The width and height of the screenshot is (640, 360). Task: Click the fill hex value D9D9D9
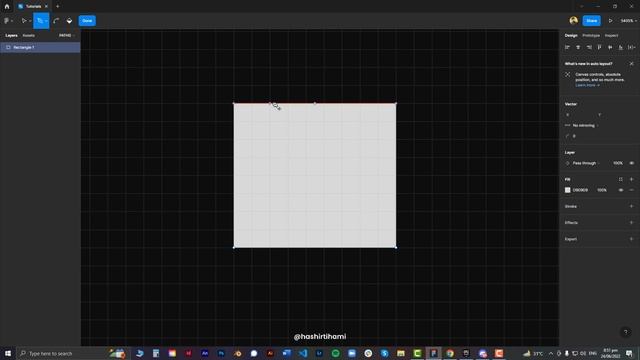point(580,190)
